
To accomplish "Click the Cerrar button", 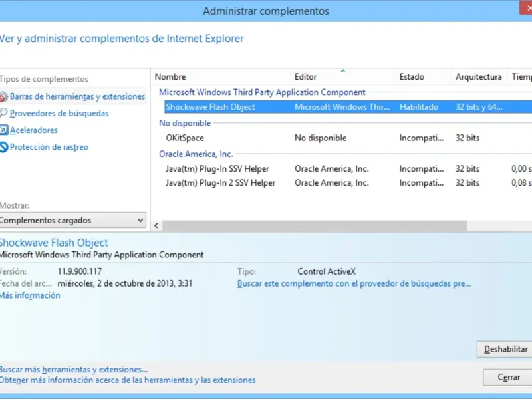I will 508,377.
